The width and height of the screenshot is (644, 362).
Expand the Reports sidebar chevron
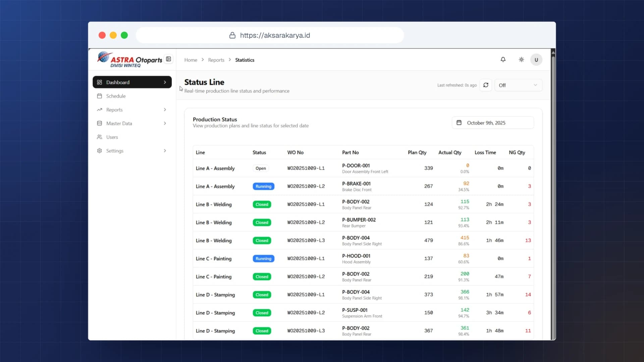tap(165, 110)
